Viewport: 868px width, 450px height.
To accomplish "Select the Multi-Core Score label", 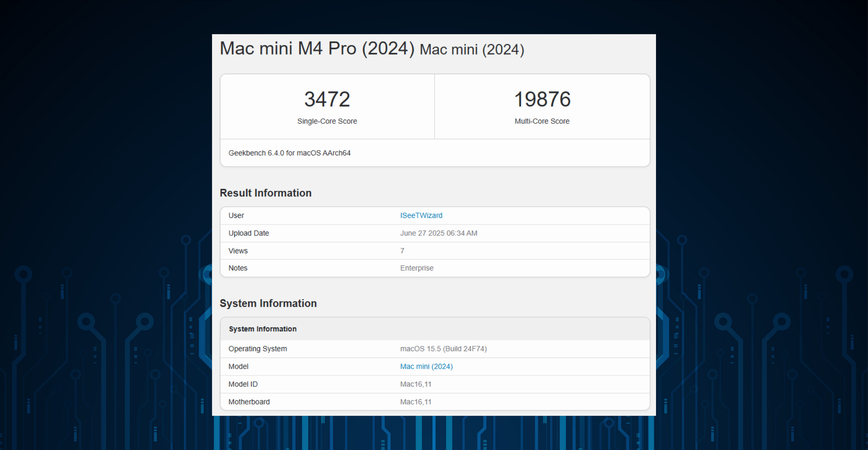I will tap(542, 121).
